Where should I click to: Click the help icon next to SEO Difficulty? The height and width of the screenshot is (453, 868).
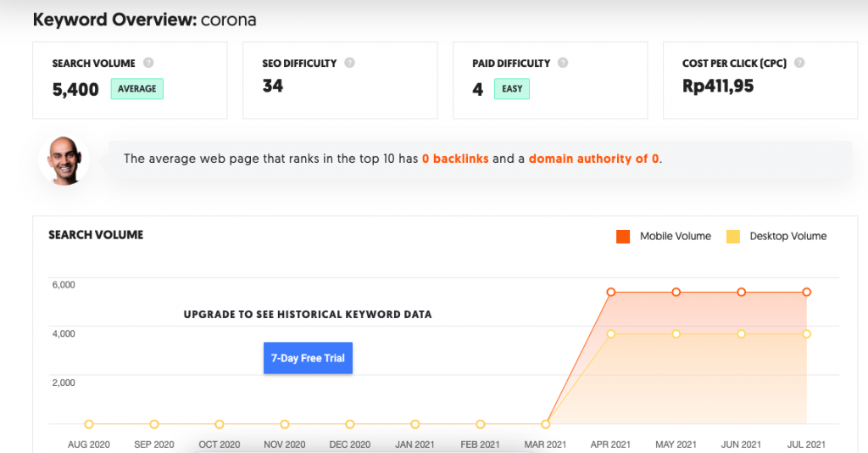[x=349, y=63]
